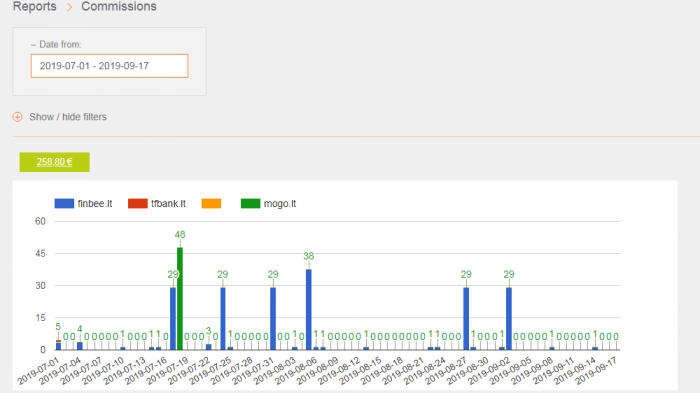Open the Reports breadcrumb link
The height and width of the screenshot is (393, 700).
click(34, 6)
